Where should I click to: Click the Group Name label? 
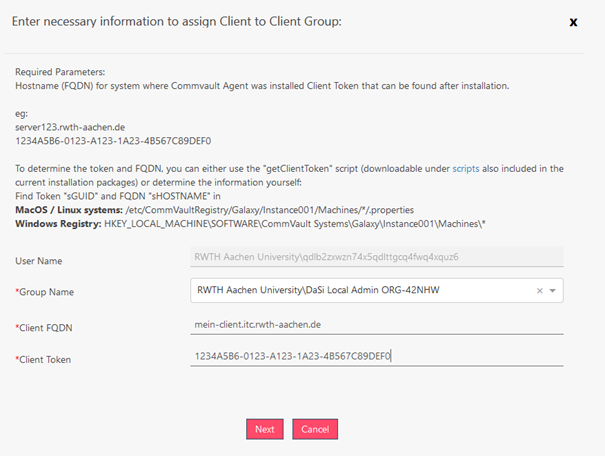pyautogui.click(x=44, y=292)
